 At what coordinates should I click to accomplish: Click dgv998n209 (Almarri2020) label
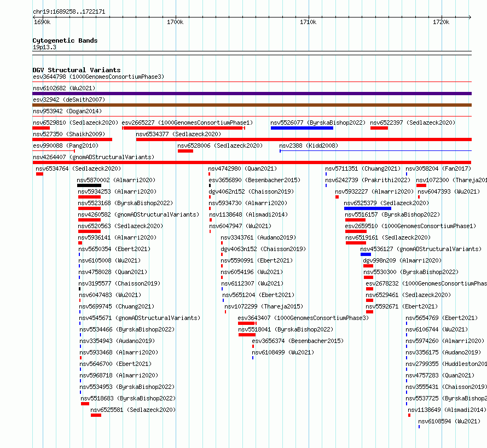(x=402, y=260)
